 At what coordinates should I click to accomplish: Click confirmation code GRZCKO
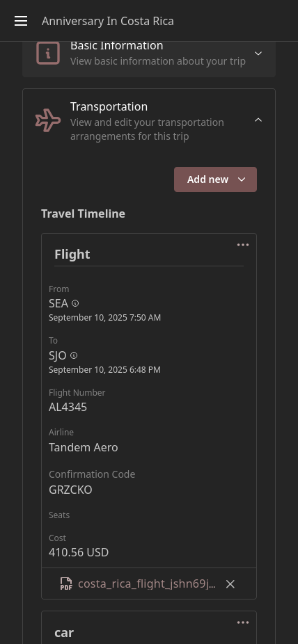tap(70, 490)
